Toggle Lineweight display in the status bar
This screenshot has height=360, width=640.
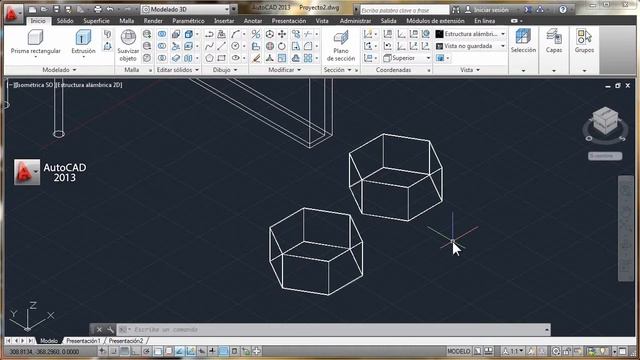[x=212, y=351]
